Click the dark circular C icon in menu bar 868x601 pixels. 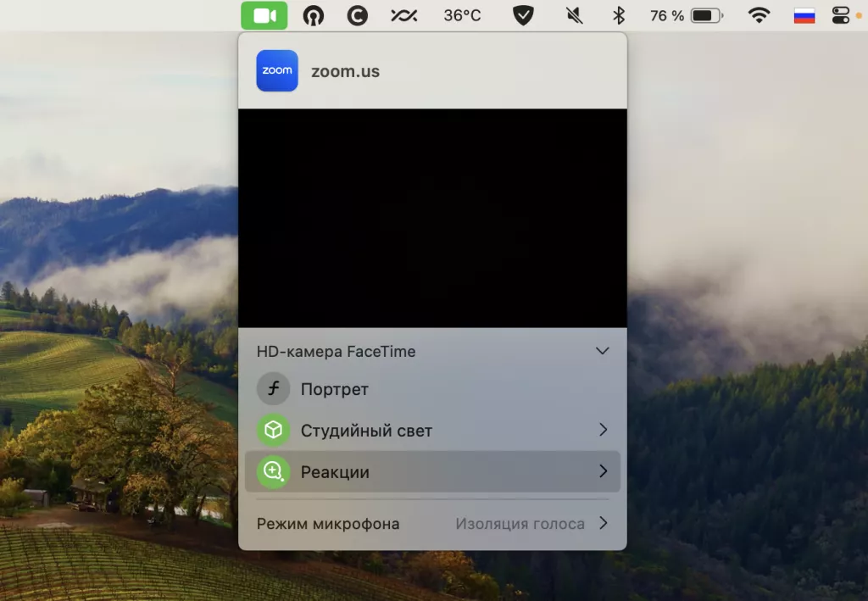[357, 14]
